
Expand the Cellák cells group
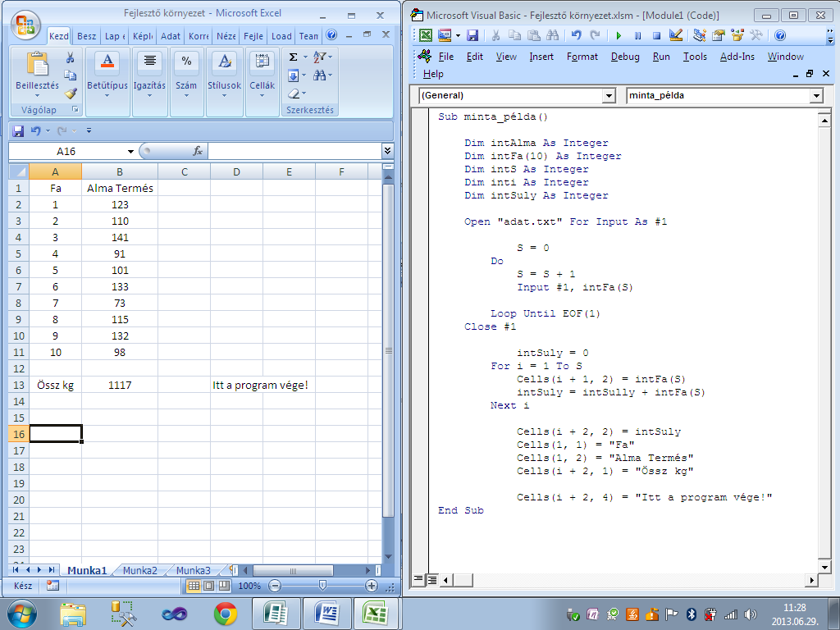click(262, 82)
